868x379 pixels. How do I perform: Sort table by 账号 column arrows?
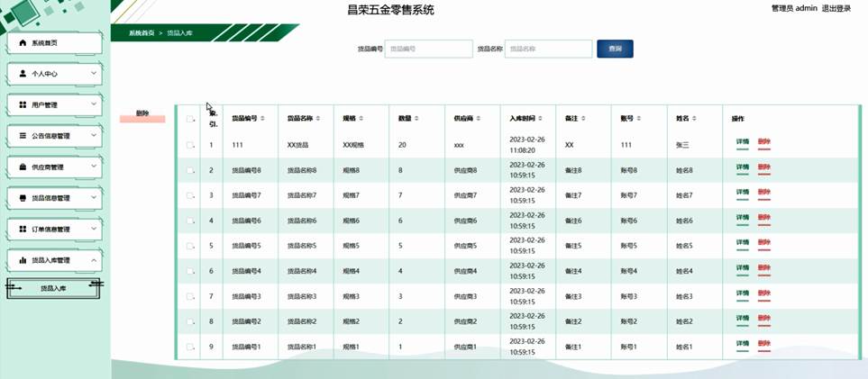coord(638,119)
